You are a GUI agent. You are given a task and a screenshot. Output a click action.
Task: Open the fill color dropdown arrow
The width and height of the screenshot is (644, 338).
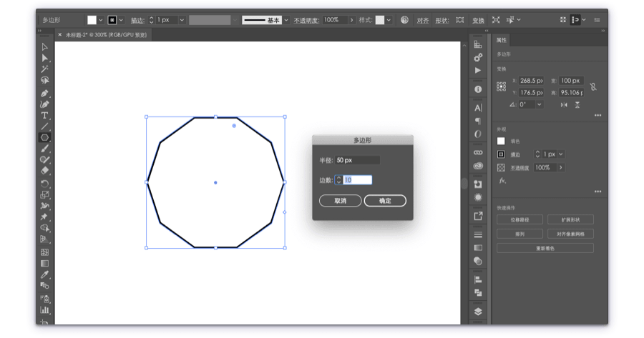pyautogui.click(x=101, y=20)
